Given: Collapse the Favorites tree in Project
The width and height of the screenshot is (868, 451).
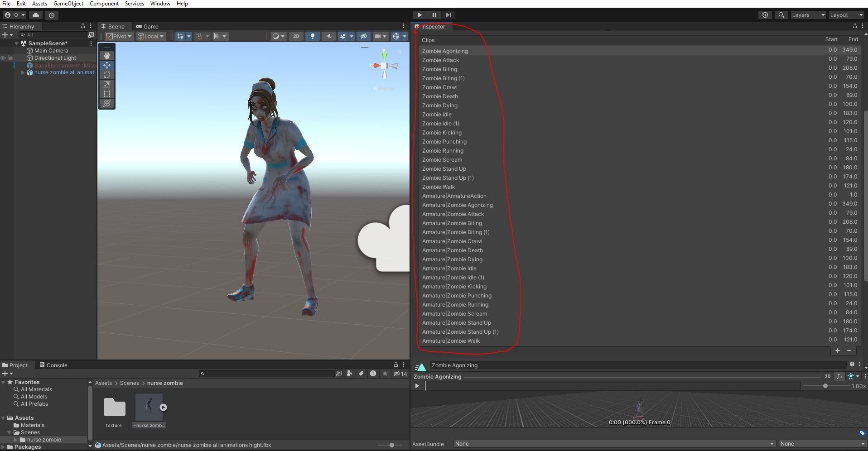Looking at the screenshot, I should tap(3, 382).
